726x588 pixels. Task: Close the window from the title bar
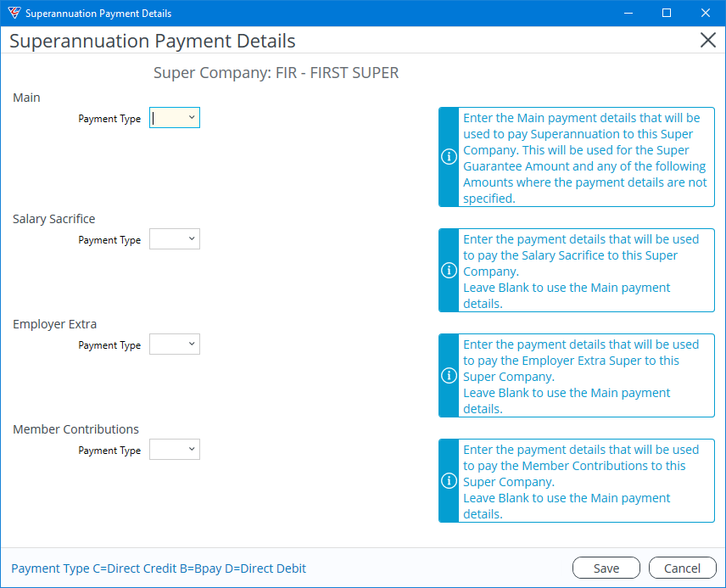(x=705, y=13)
